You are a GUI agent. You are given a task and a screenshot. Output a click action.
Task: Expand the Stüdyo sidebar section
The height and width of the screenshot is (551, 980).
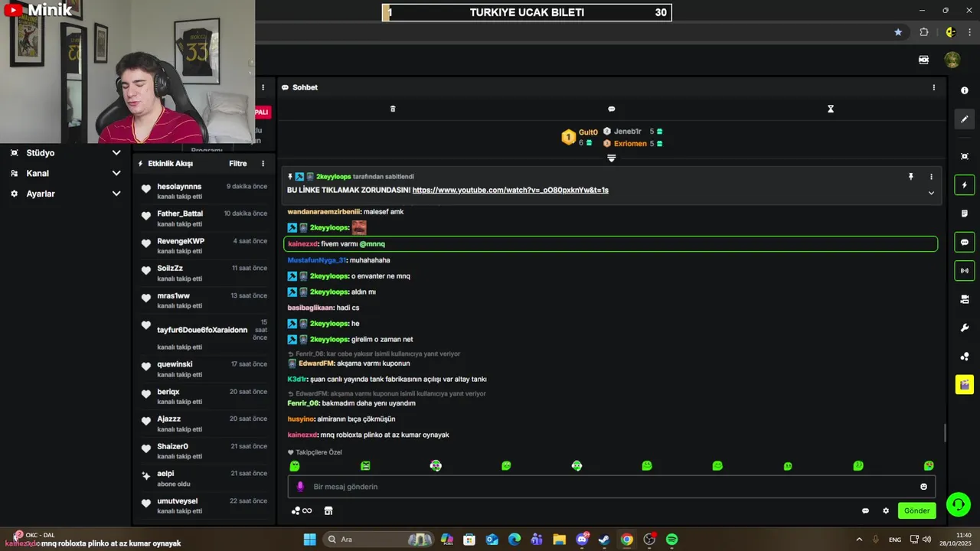click(x=66, y=153)
